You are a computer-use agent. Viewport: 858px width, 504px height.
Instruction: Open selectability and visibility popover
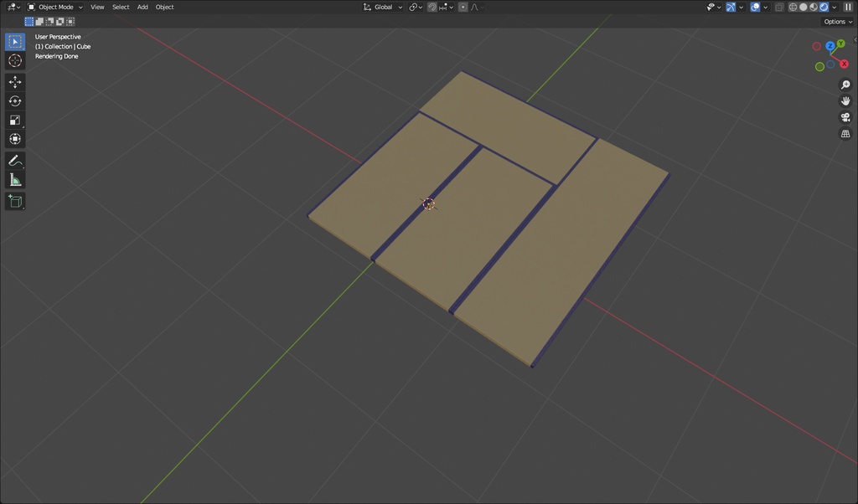pyautogui.click(x=714, y=7)
